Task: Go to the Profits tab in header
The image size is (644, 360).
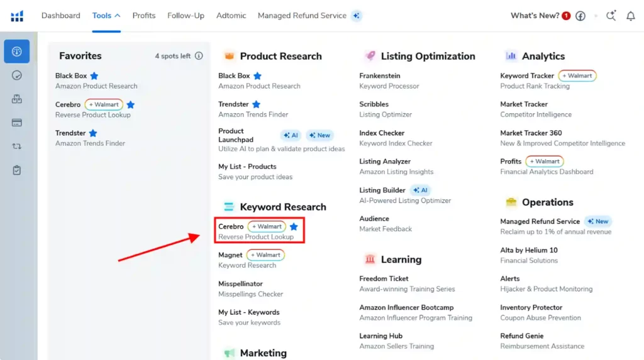Action: click(x=144, y=16)
